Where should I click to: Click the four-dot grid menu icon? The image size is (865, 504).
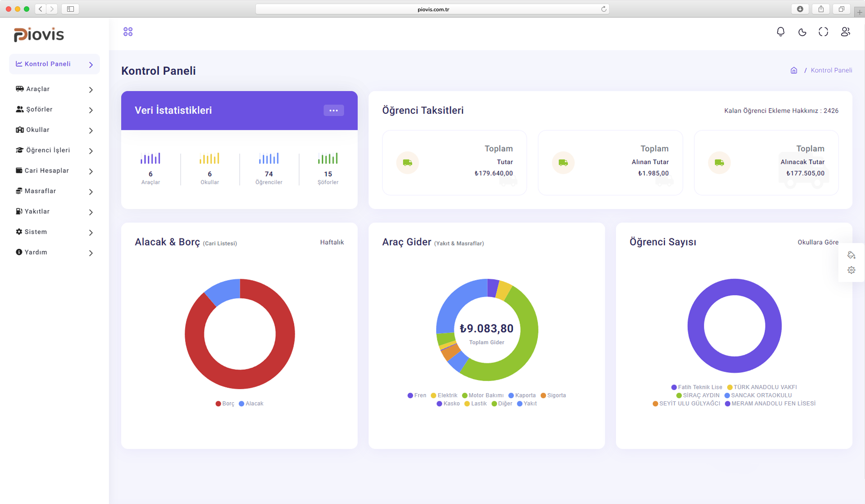tap(128, 32)
